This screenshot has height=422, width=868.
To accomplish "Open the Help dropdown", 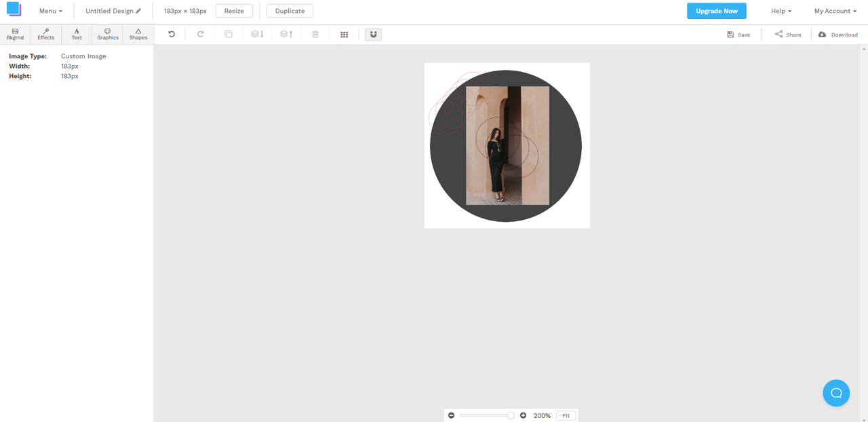I will click(x=781, y=12).
